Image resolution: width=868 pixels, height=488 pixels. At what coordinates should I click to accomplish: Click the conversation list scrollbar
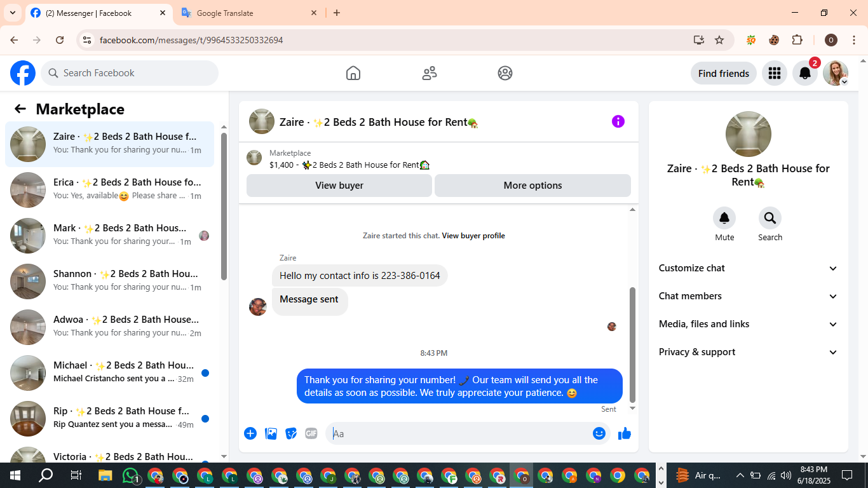pos(224,207)
